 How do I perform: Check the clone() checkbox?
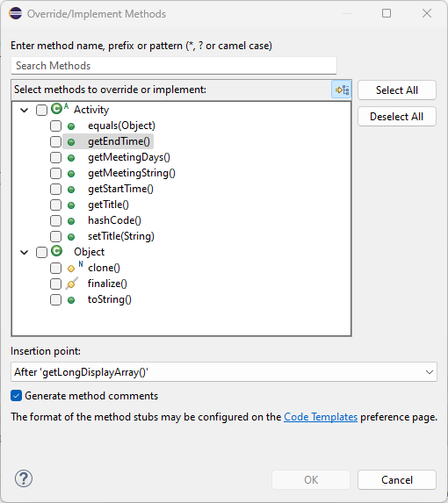55,268
